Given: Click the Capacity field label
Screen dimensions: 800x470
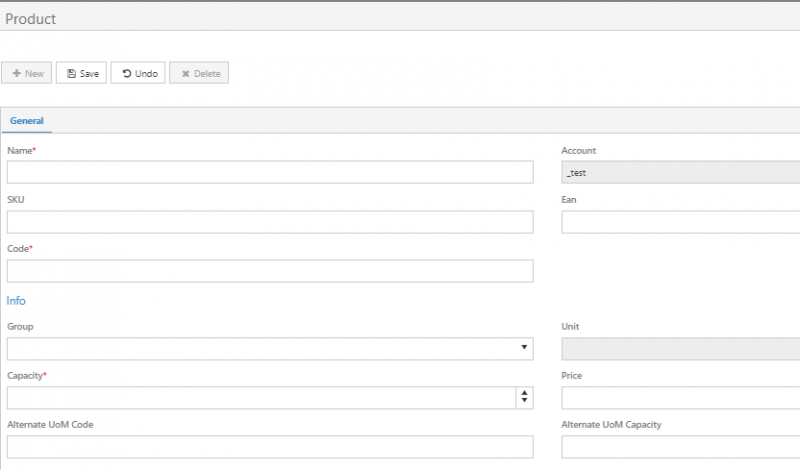Looking at the screenshot, I should click(27, 376).
